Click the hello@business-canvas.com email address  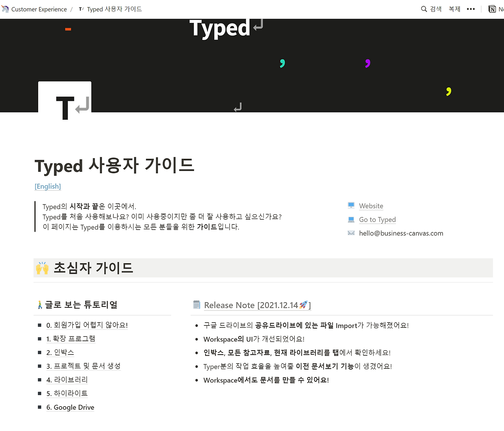pos(401,233)
